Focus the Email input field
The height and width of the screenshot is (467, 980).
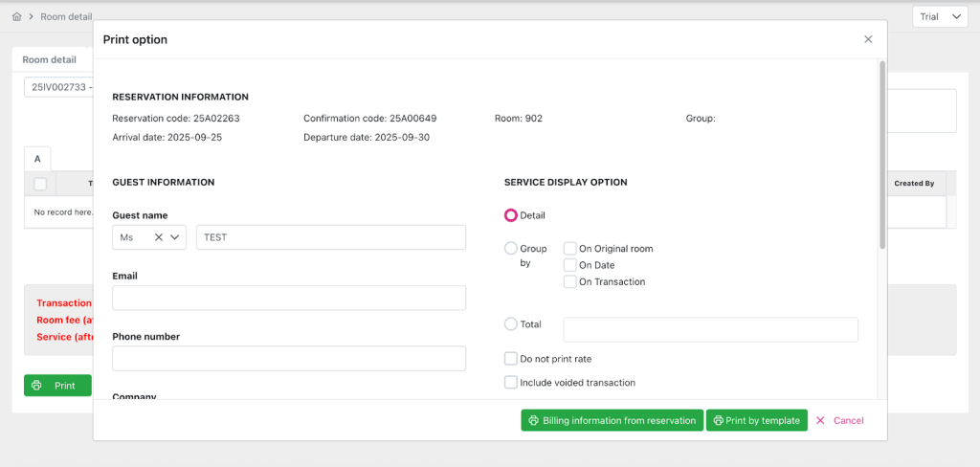click(289, 298)
